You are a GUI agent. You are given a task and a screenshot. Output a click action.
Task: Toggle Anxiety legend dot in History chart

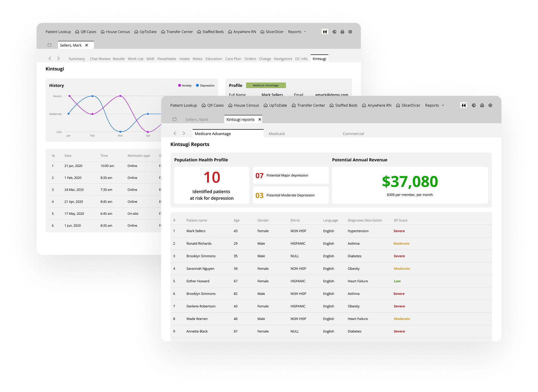pyautogui.click(x=179, y=85)
